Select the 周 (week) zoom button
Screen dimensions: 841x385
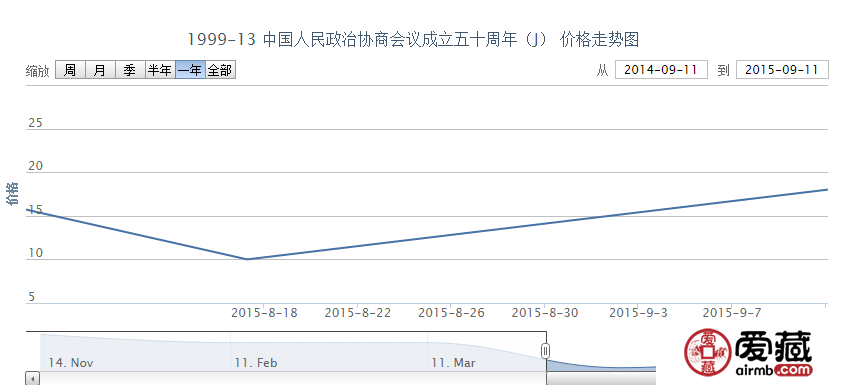point(70,70)
